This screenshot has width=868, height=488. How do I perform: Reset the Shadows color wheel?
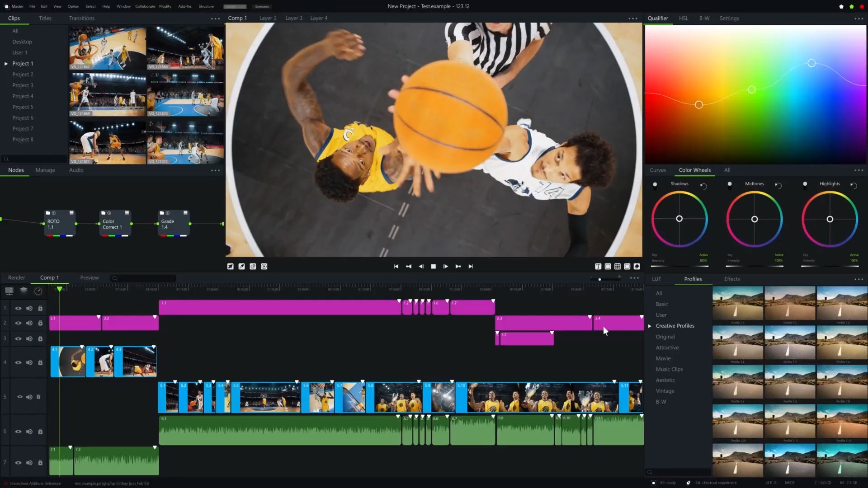click(x=703, y=186)
